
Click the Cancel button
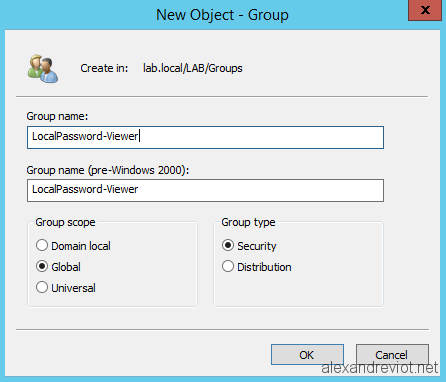(x=392, y=355)
